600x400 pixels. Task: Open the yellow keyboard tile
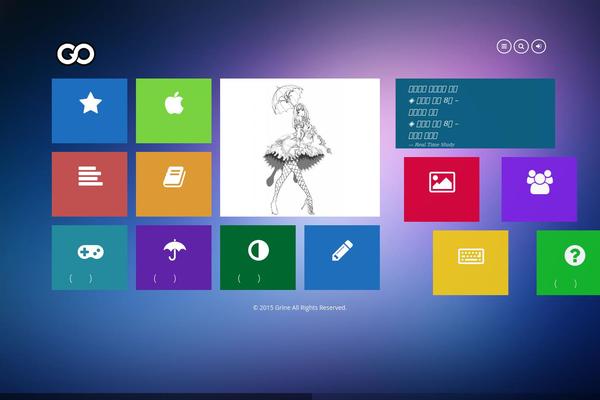(471, 263)
